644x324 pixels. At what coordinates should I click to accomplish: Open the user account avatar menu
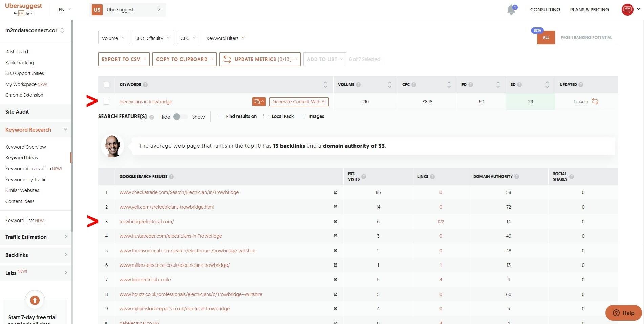click(x=627, y=9)
